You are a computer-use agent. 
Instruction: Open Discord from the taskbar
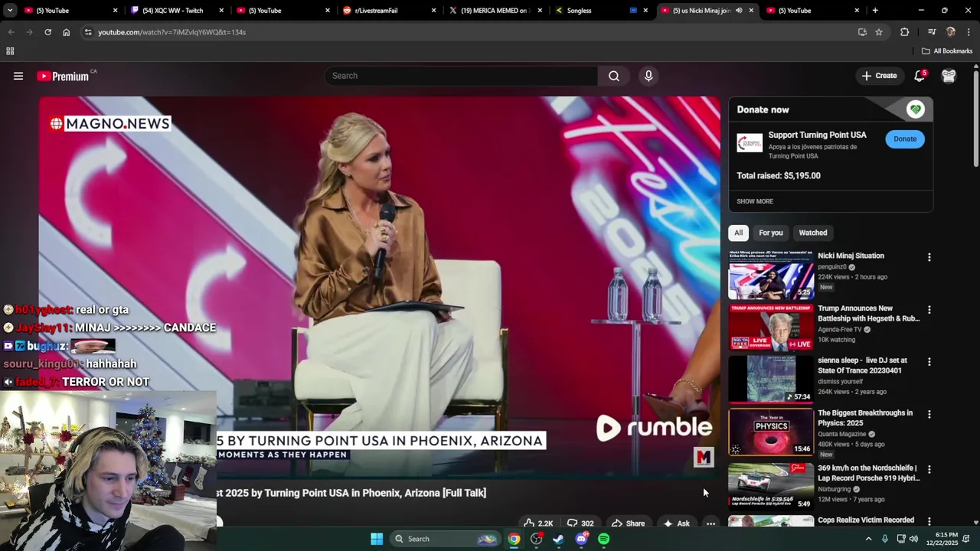(581, 539)
